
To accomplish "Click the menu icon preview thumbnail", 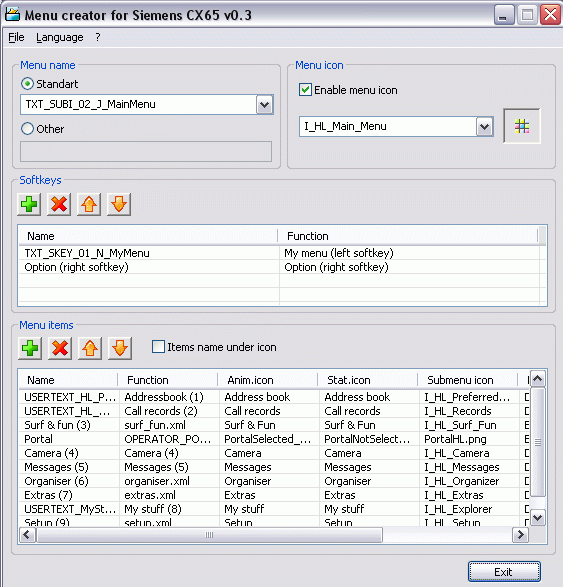I will point(522,126).
